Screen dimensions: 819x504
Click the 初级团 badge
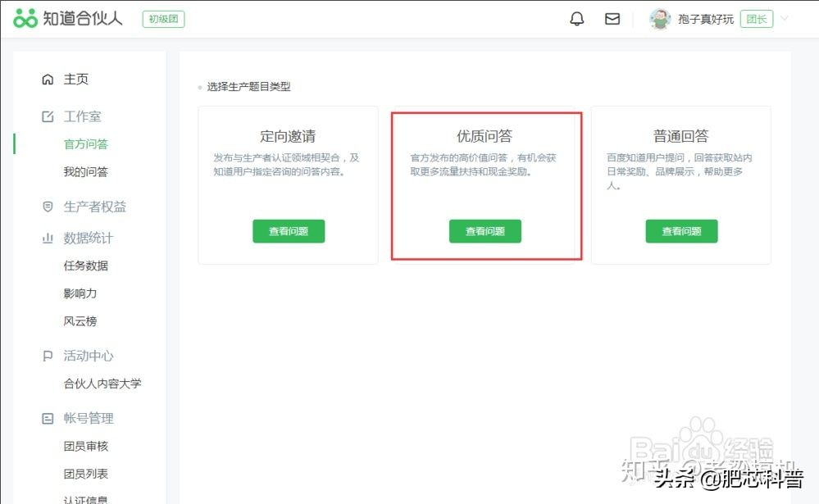coord(162,17)
